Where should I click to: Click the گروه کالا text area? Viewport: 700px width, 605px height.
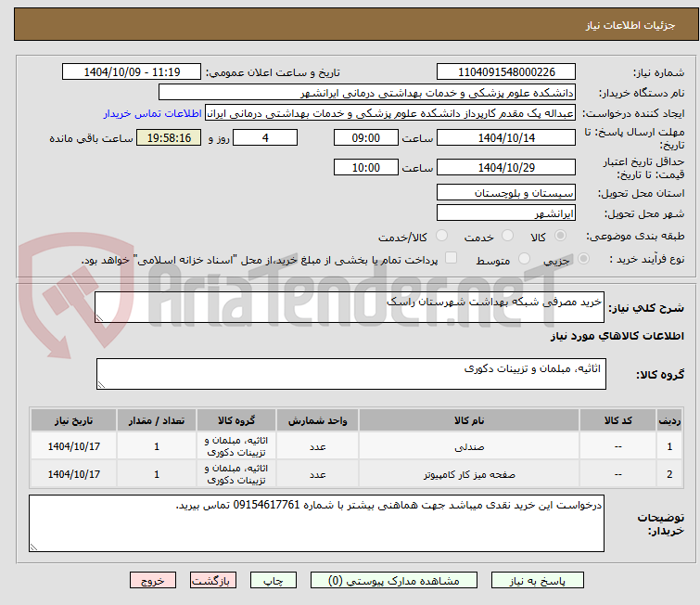click(x=350, y=374)
